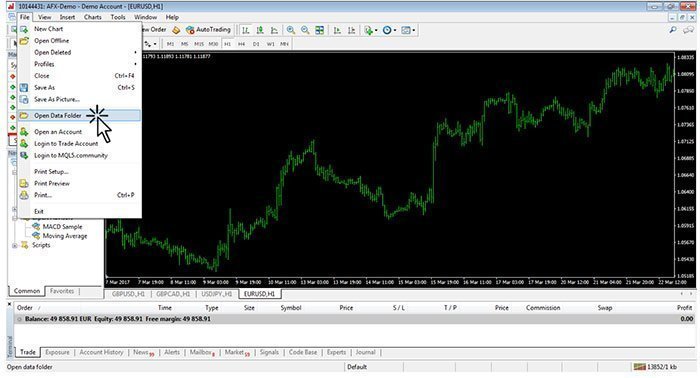This screenshot has height=378, width=700.
Task: Open the templates dropdown
Action: (408, 30)
